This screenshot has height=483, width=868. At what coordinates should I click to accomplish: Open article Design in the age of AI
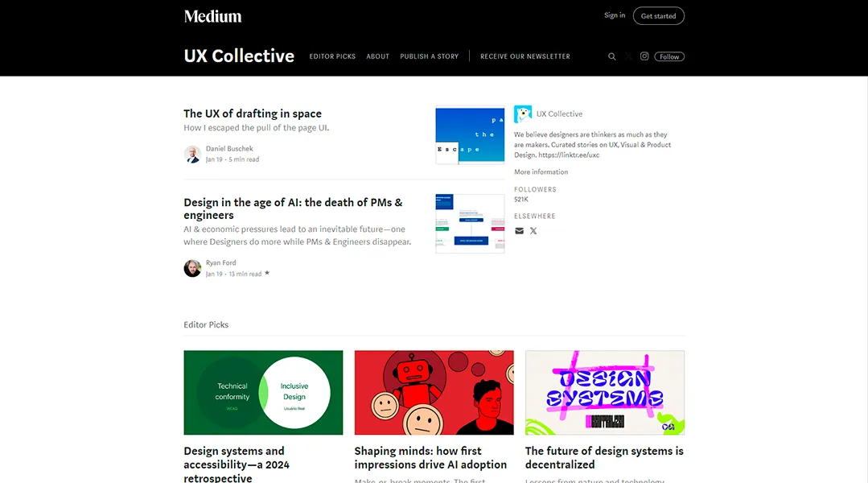[293, 208]
